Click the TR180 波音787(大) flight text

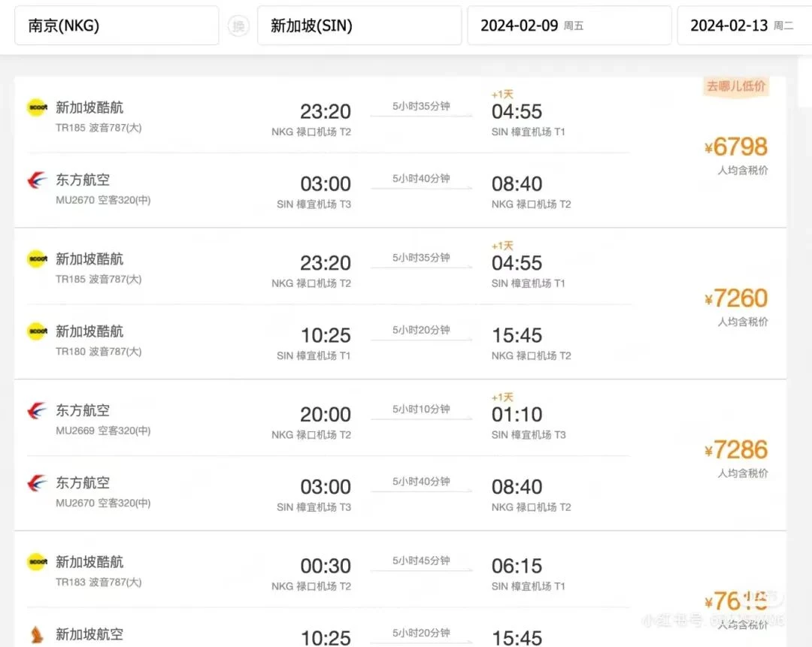coord(98,352)
